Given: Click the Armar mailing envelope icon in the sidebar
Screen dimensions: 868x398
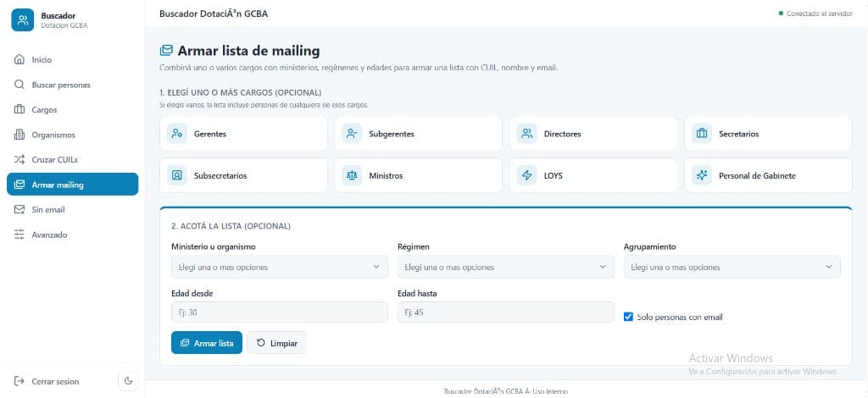Looking at the screenshot, I should [x=19, y=185].
